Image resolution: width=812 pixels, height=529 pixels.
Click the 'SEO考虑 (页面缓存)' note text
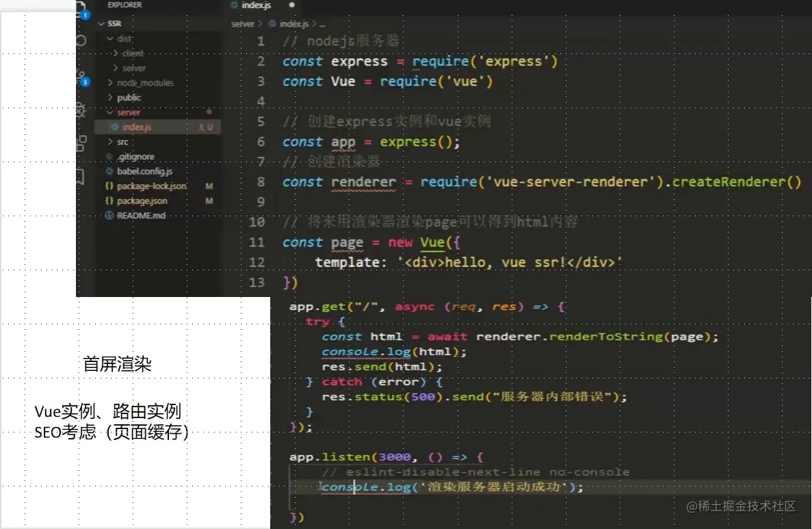click(x=112, y=432)
